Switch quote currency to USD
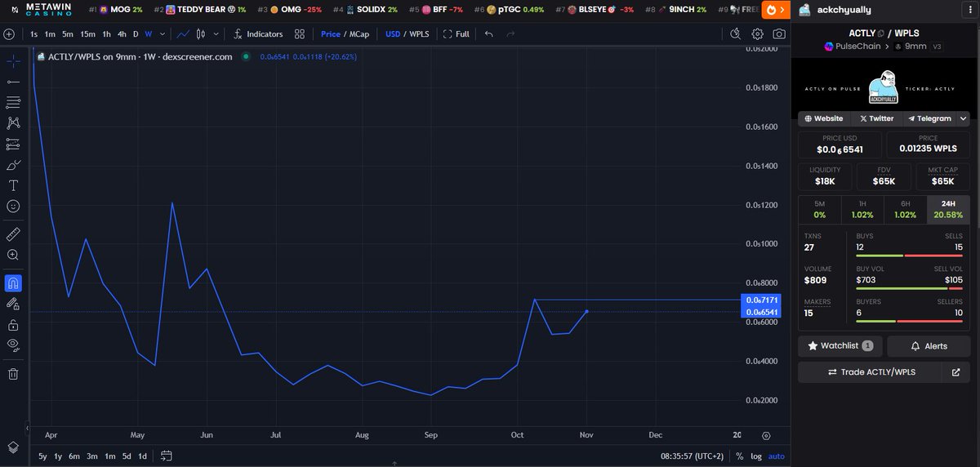The image size is (980, 467). tap(393, 34)
